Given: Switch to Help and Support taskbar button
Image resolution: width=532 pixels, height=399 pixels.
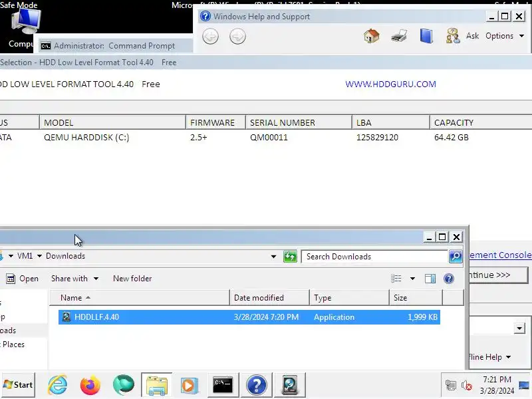Looking at the screenshot, I should tap(257, 385).
